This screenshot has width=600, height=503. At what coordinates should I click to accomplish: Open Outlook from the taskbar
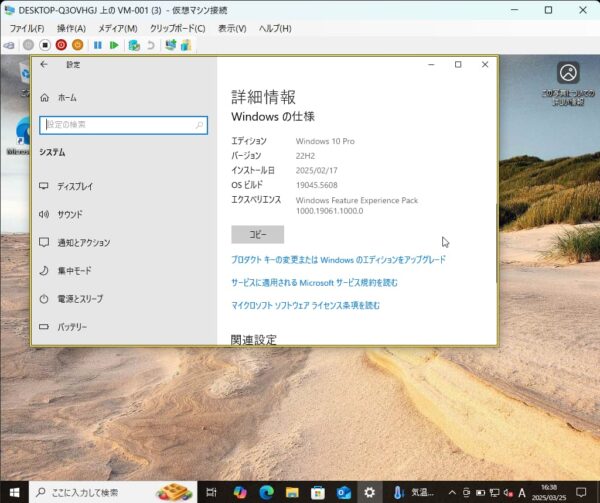click(344, 492)
